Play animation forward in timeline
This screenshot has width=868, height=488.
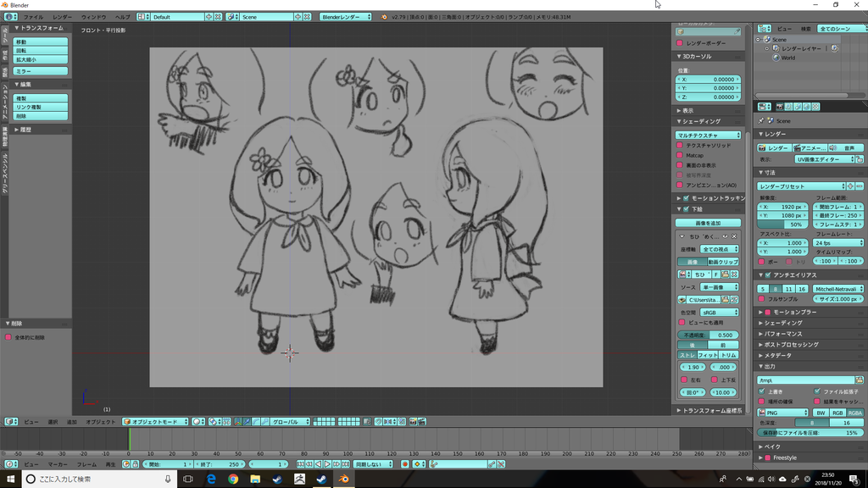click(x=327, y=464)
